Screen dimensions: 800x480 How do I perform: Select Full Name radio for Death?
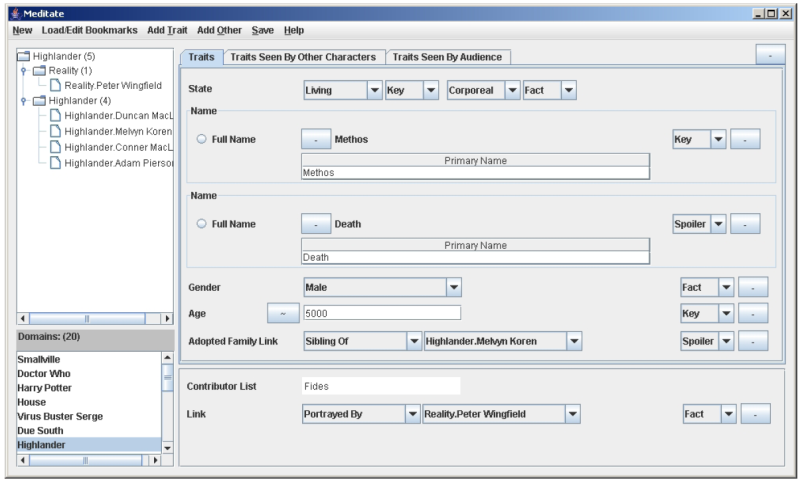click(x=202, y=223)
